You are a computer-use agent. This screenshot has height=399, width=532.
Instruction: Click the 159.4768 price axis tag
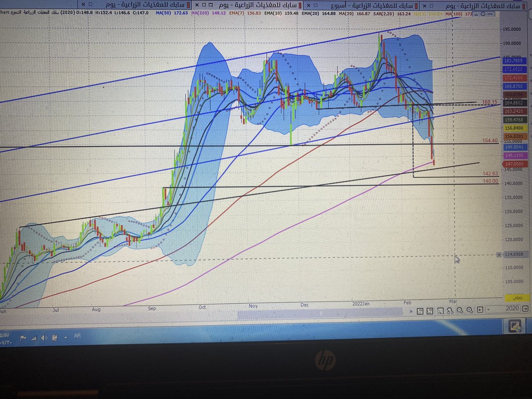click(515, 120)
